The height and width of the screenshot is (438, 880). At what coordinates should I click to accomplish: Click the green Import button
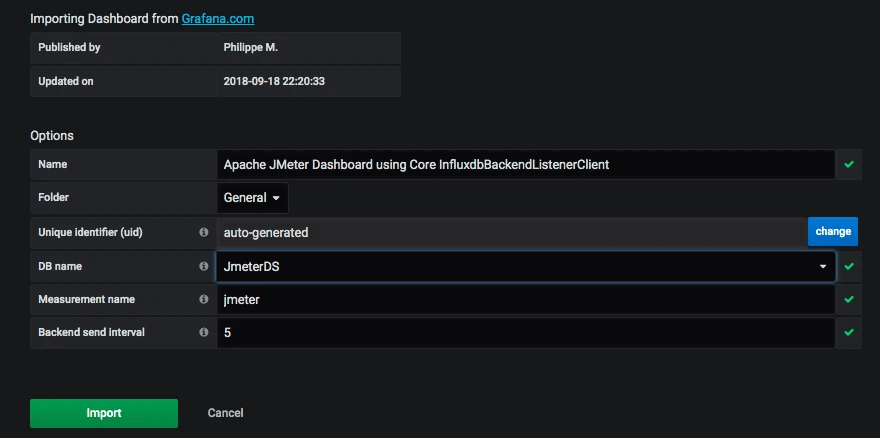pos(104,413)
